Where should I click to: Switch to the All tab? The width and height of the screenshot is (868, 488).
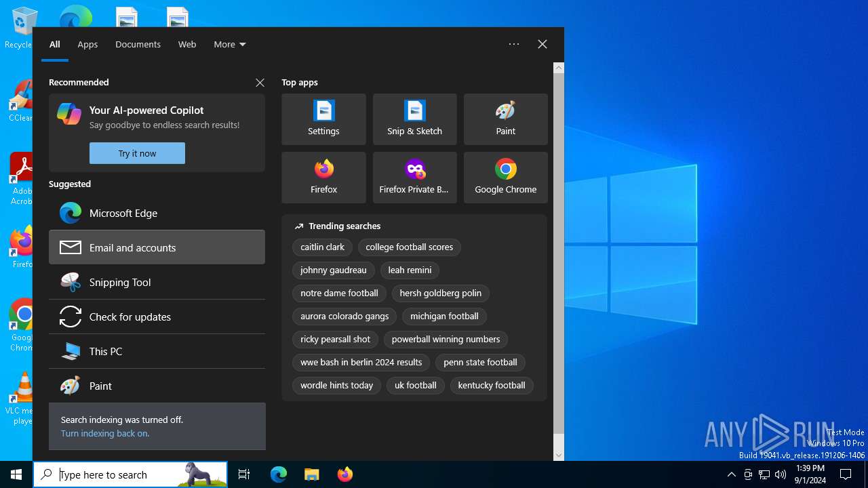55,44
